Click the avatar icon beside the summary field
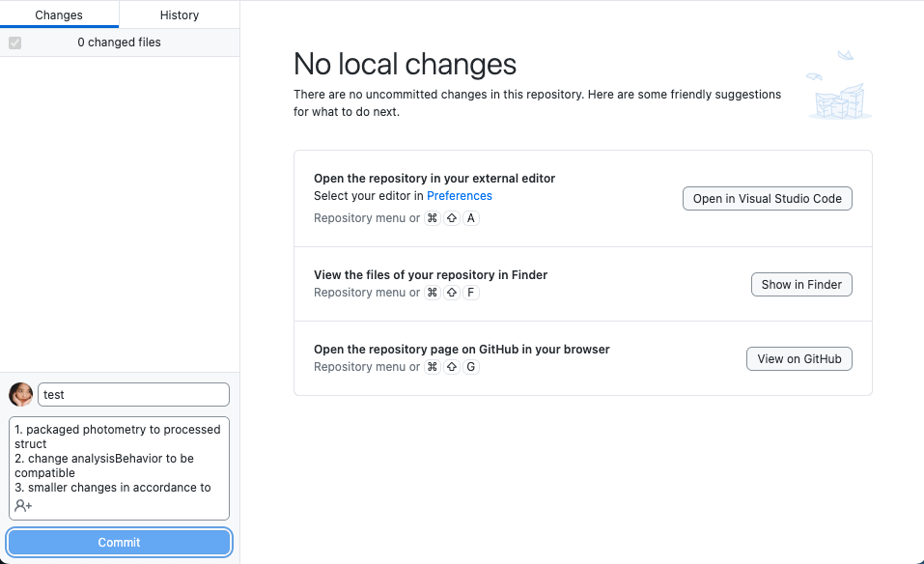 coord(19,394)
